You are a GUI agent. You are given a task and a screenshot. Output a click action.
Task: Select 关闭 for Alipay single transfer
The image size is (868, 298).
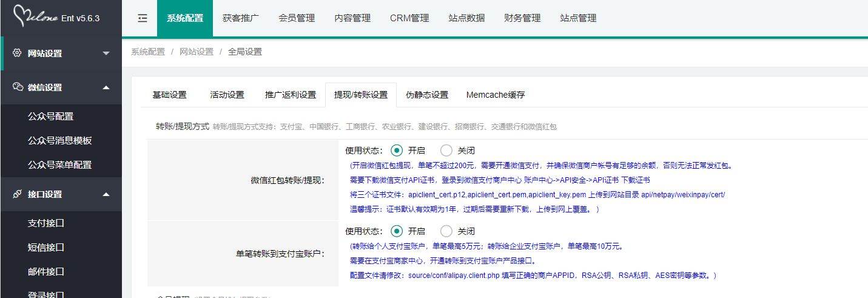446,231
